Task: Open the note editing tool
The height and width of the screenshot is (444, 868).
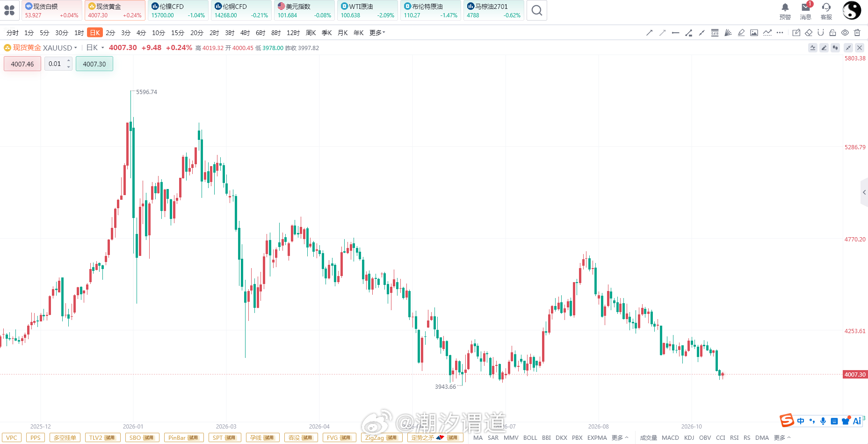Action: pos(796,33)
